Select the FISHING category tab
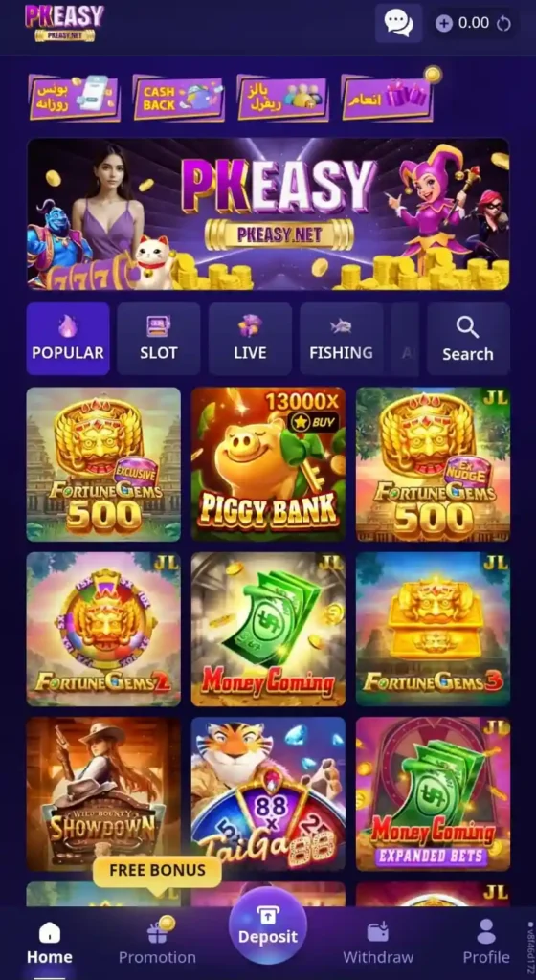536x980 pixels. point(341,339)
